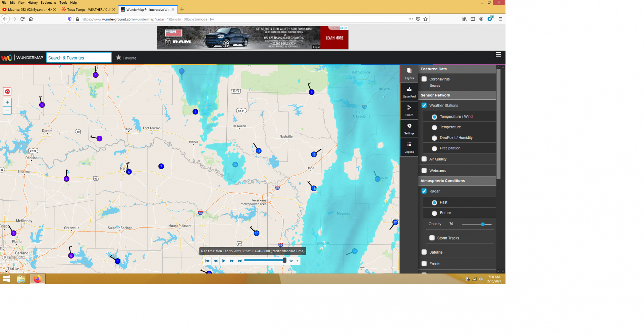Zoom in on the map
The width and height of the screenshot is (644, 334).
pos(7,102)
